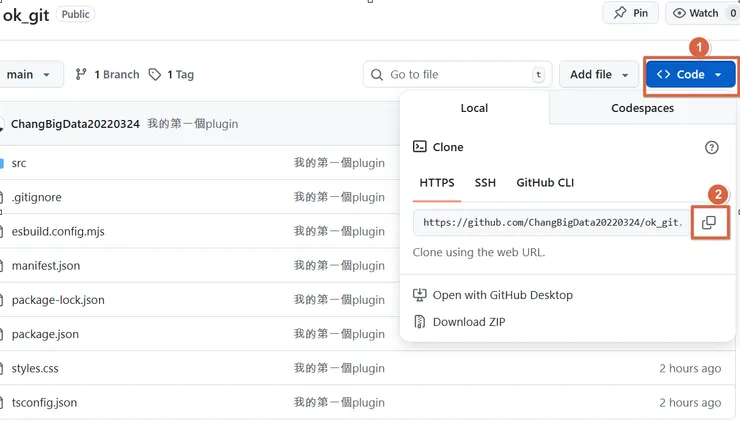
Task: Open the 1 Branch link
Action: tap(107, 74)
